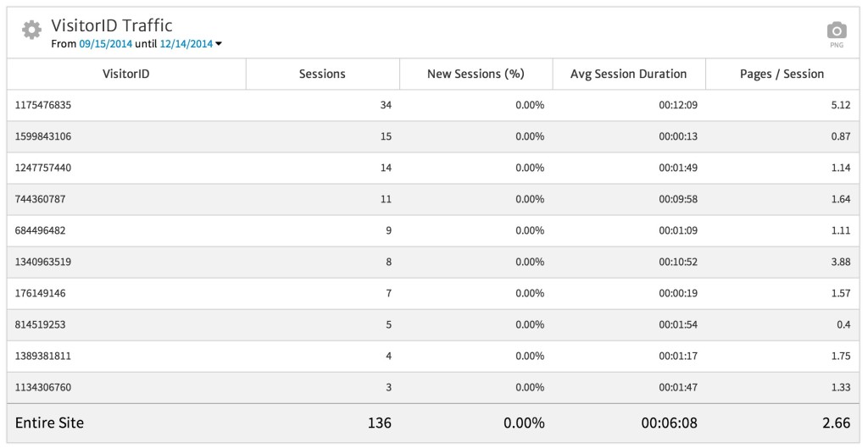The width and height of the screenshot is (868, 448).
Task: Select visitor row 176149146
Action: click(40, 293)
